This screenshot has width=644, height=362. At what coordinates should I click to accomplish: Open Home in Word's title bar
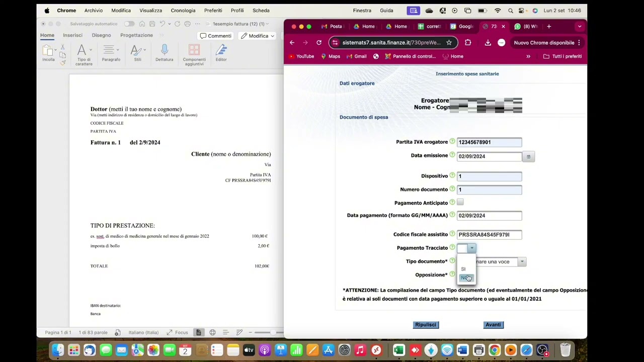(142, 24)
